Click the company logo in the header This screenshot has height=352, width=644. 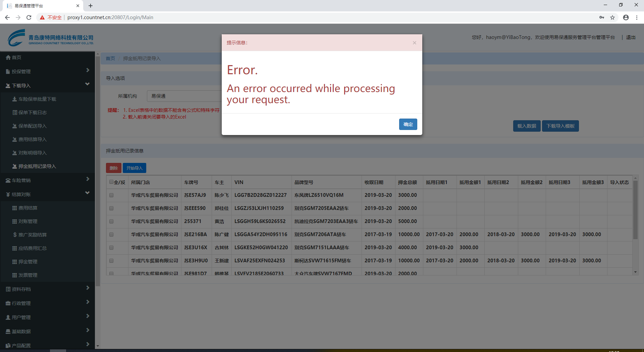click(51, 38)
